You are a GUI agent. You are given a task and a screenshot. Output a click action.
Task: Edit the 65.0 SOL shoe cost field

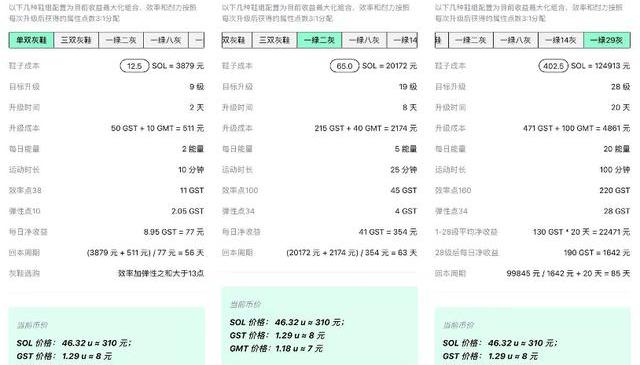coord(344,66)
